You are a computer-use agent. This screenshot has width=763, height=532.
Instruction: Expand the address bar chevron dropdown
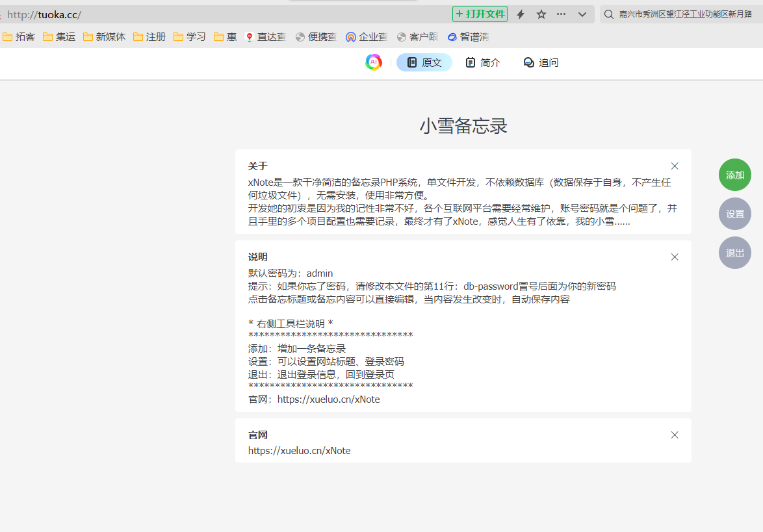point(582,14)
